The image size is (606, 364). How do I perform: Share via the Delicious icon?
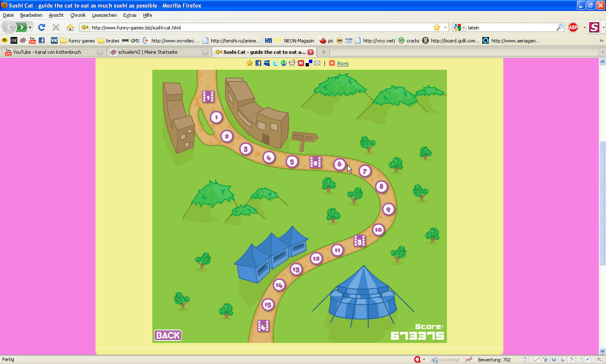[x=309, y=63]
